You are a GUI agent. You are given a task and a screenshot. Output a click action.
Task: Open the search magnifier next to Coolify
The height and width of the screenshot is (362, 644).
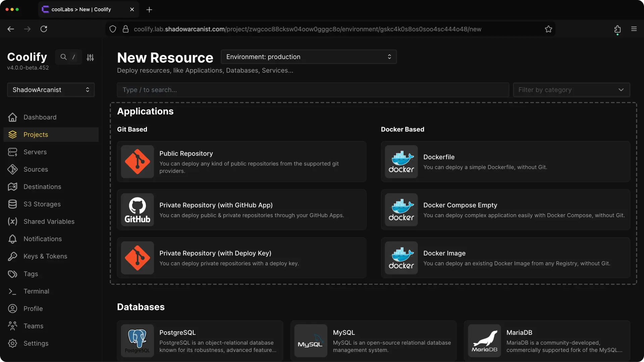coord(64,57)
